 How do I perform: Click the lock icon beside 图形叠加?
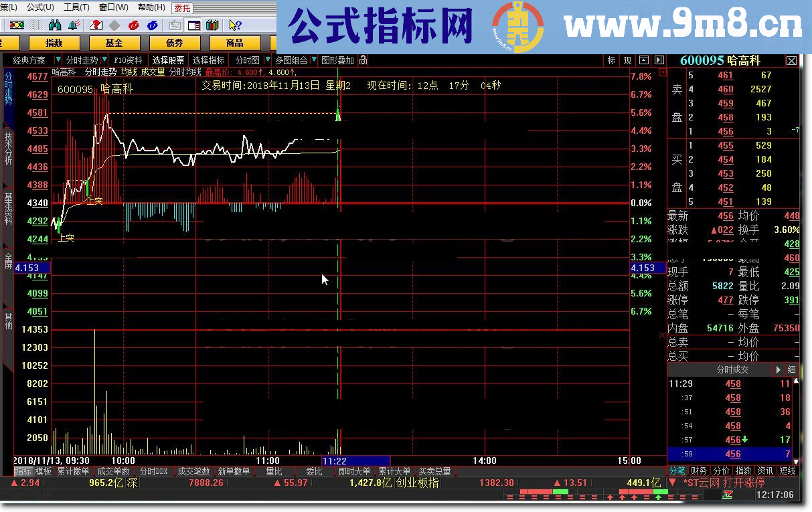coord(363,60)
